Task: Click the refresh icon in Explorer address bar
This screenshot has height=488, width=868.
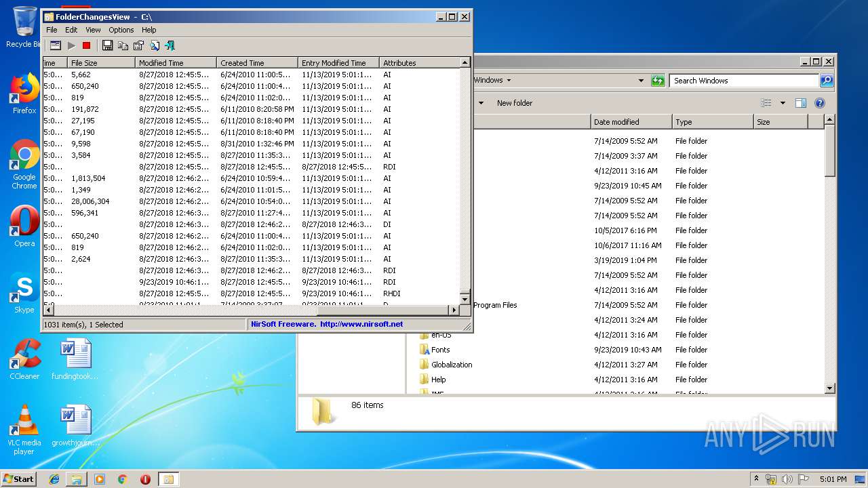Action: pos(658,81)
